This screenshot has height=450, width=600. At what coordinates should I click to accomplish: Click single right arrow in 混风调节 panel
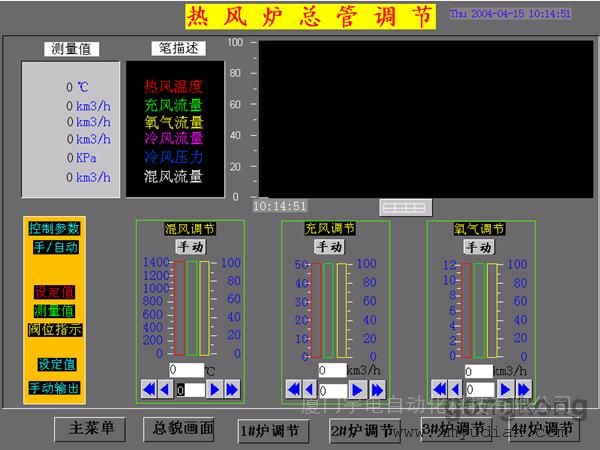[213, 389]
